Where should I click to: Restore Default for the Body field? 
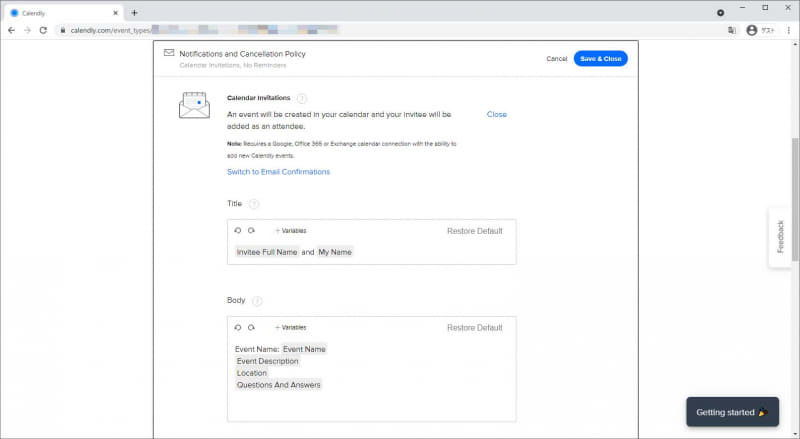pyautogui.click(x=474, y=327)
